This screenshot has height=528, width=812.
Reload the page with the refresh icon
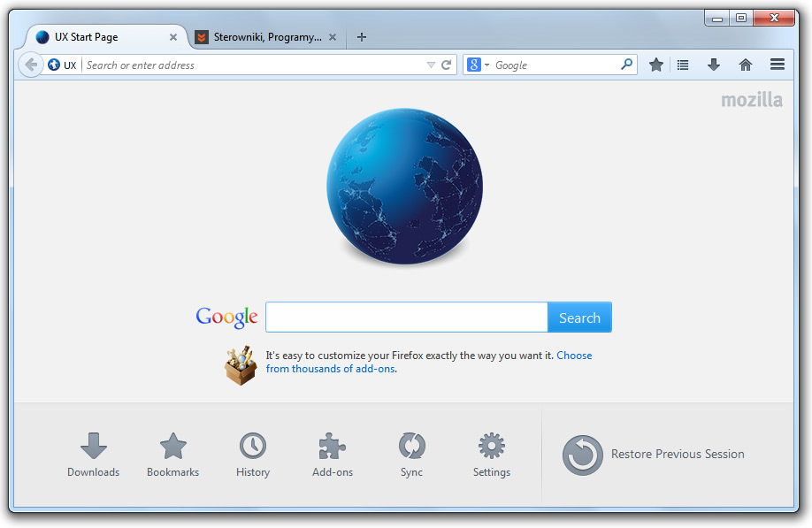coord(447,65)
